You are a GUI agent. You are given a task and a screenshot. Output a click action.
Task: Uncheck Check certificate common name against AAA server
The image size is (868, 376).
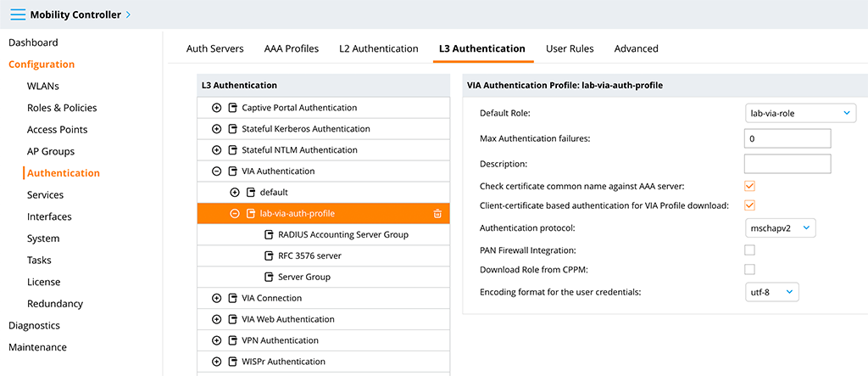749,186
